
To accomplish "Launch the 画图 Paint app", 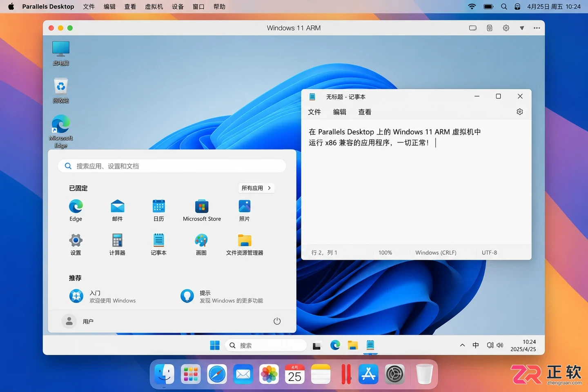I will 201,244.
